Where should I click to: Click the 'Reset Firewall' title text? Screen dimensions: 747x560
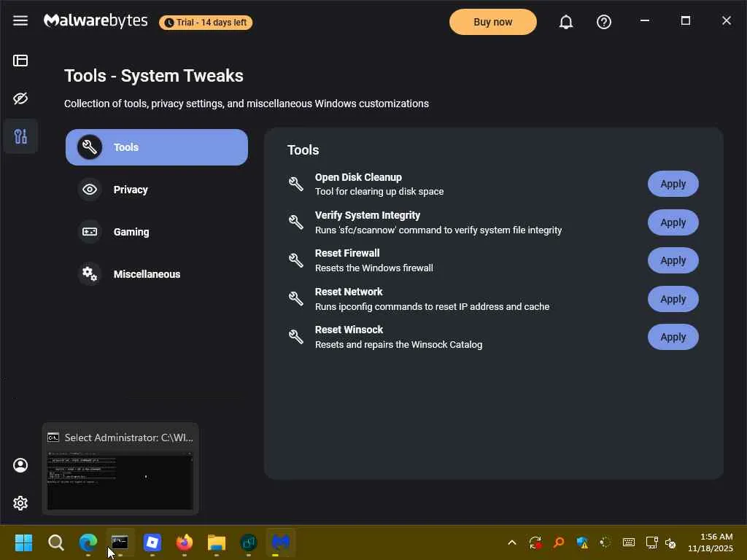[347, 253]
